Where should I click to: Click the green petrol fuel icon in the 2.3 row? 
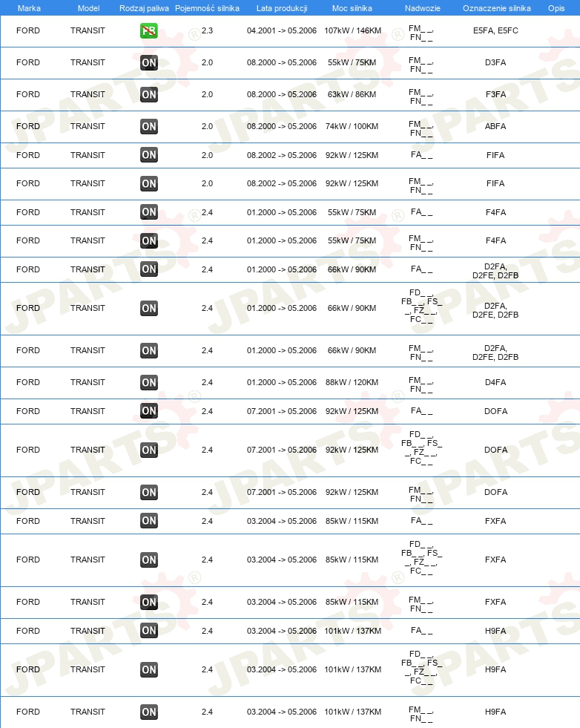tap(149, 30)
